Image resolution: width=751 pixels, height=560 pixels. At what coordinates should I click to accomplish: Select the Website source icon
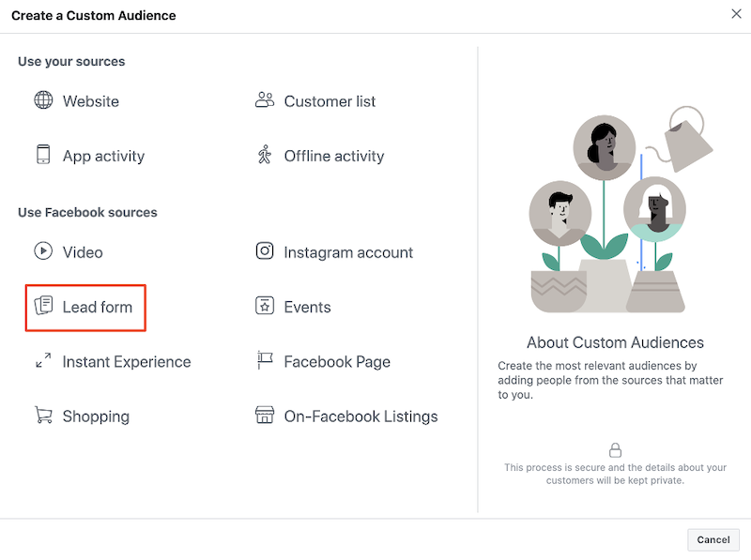click(x=43, y=100)
